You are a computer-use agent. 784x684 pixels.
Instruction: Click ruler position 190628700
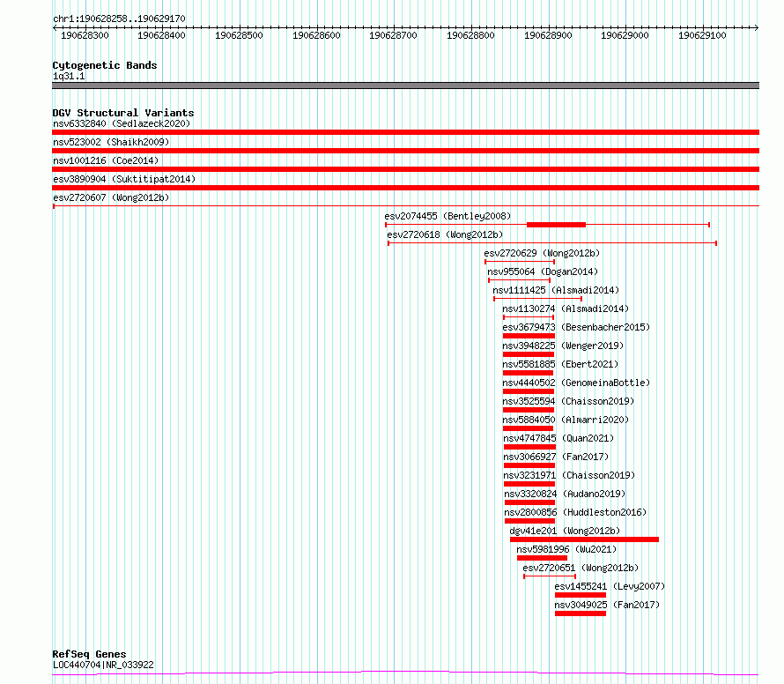pos(393,35)
